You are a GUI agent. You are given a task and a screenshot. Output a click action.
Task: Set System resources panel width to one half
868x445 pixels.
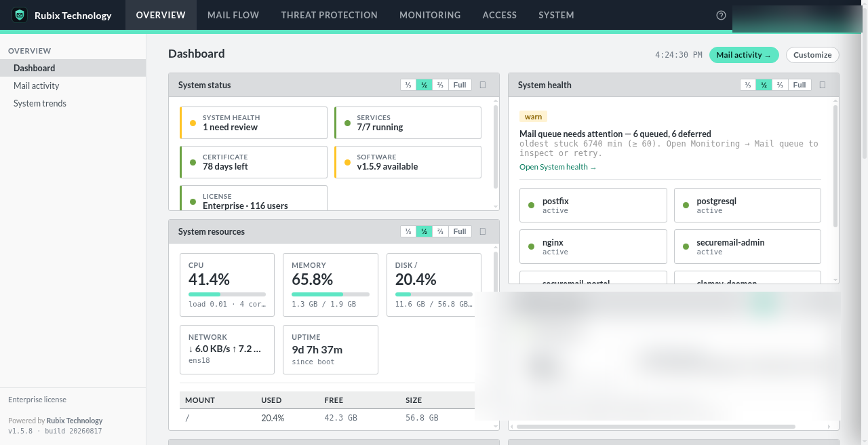(x=425, y=231)
